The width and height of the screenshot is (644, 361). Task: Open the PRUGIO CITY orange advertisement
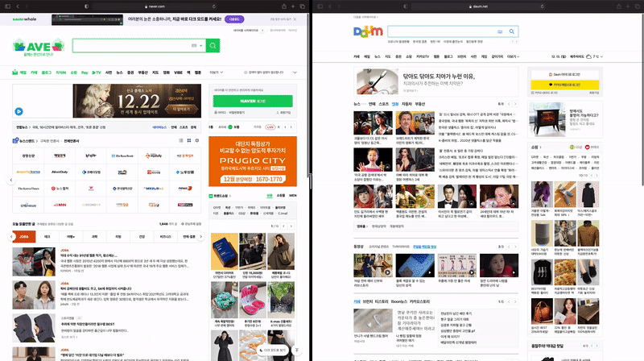(x=253, y=161)
